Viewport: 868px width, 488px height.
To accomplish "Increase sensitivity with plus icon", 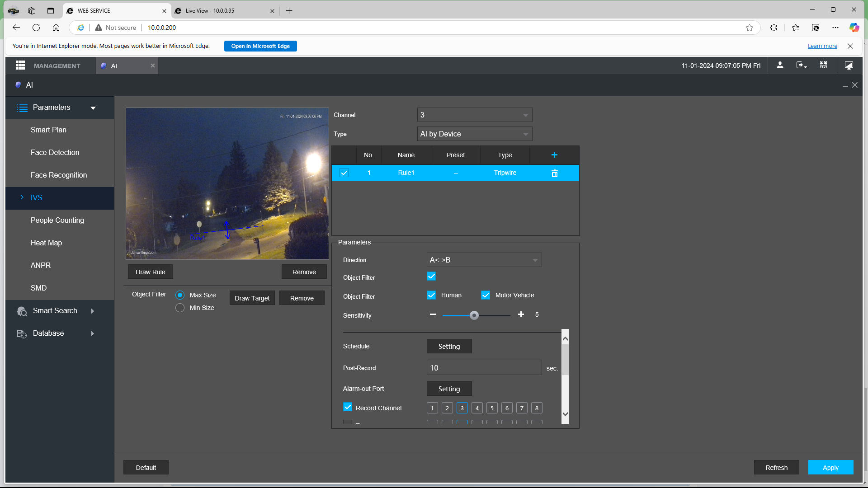I will (x=521, y=314).
